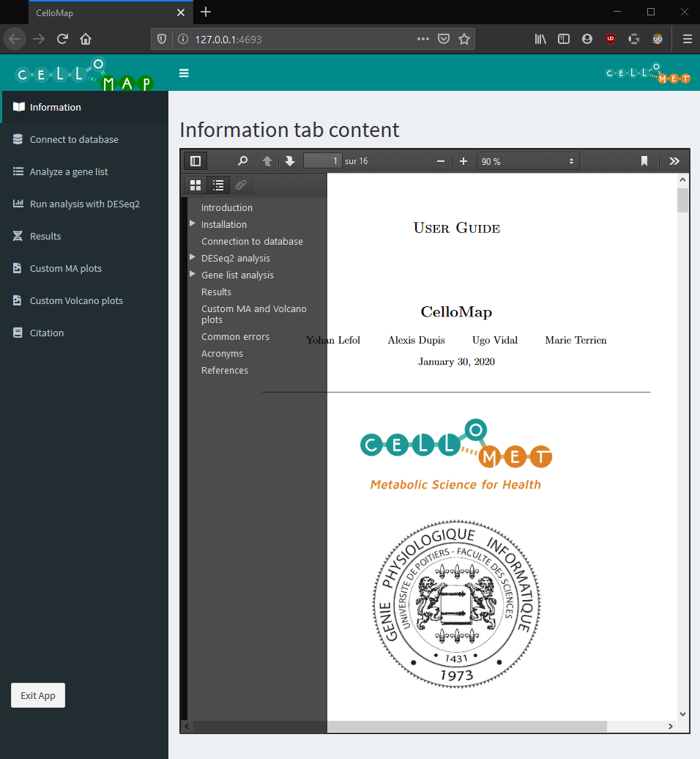Select the Information sidebar tab

[84, 107]
